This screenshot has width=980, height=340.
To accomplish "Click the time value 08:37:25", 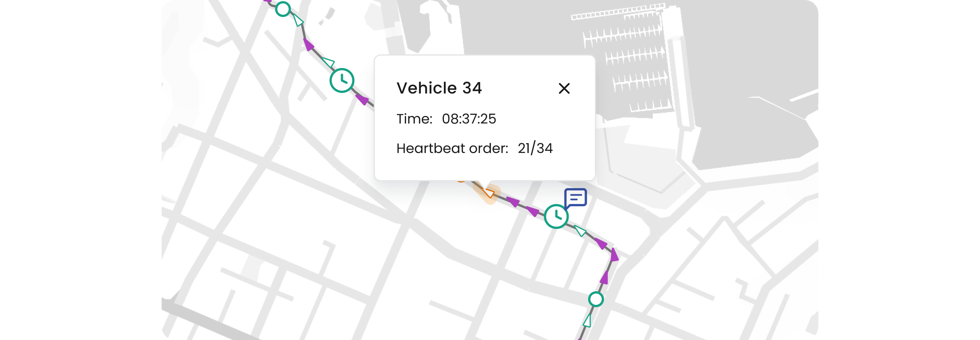I will [469, 119].
